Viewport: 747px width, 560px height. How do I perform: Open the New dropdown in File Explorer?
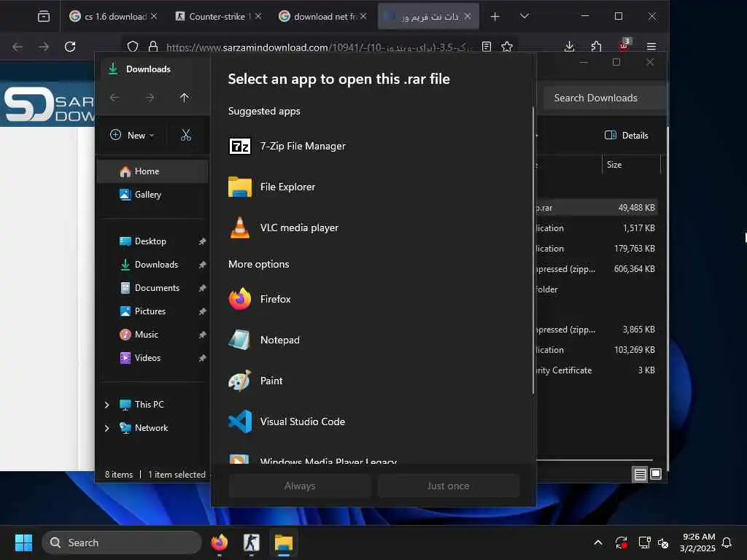[132, 135]
